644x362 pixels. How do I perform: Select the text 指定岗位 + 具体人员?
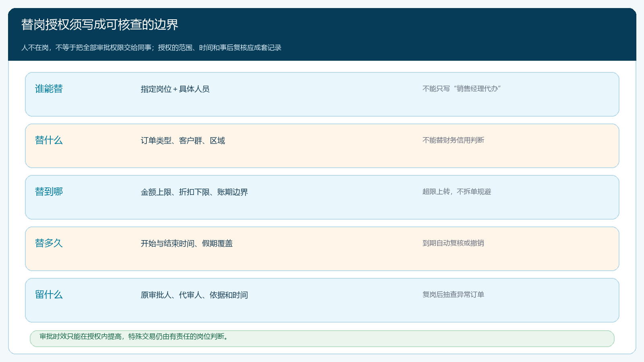coord(175,89)
